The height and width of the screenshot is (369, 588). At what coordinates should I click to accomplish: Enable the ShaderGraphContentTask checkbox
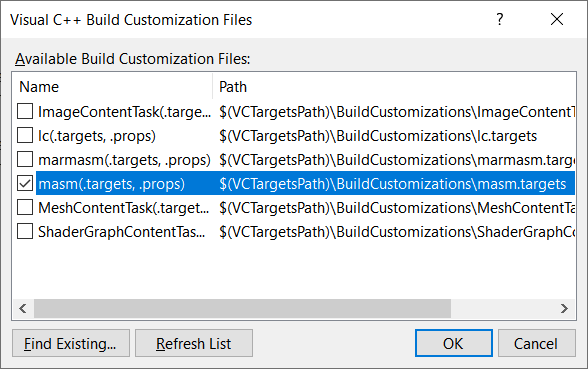coord(25,232)
